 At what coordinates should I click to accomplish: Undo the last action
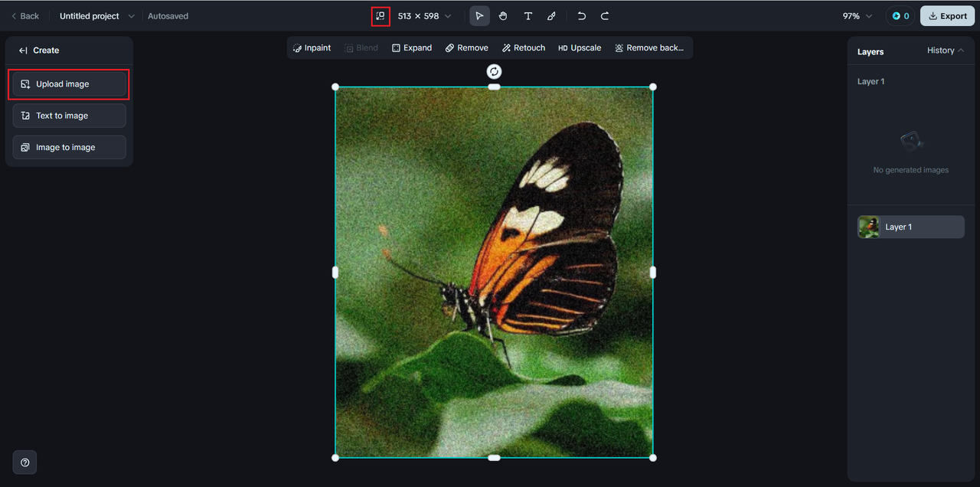[x=582, y=16]
